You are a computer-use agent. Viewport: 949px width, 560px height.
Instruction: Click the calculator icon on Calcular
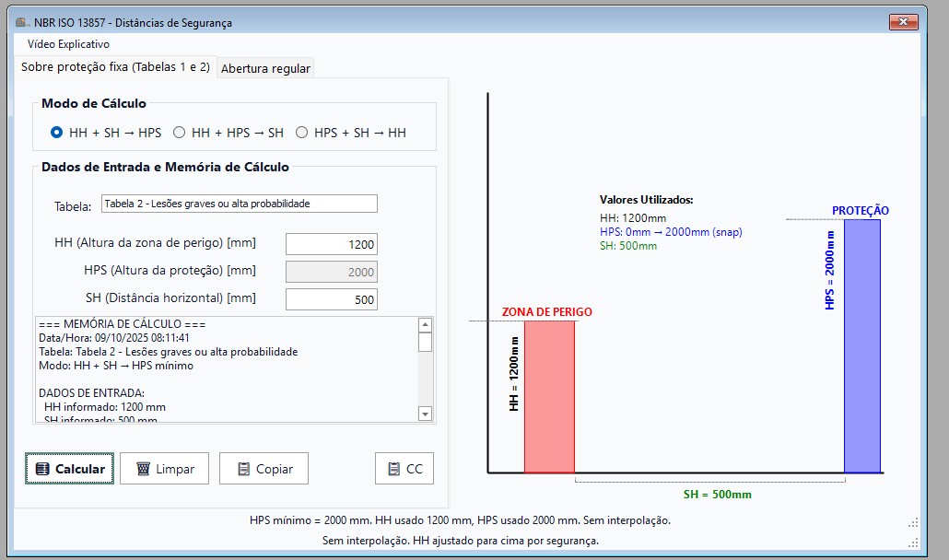click(42, 469)
